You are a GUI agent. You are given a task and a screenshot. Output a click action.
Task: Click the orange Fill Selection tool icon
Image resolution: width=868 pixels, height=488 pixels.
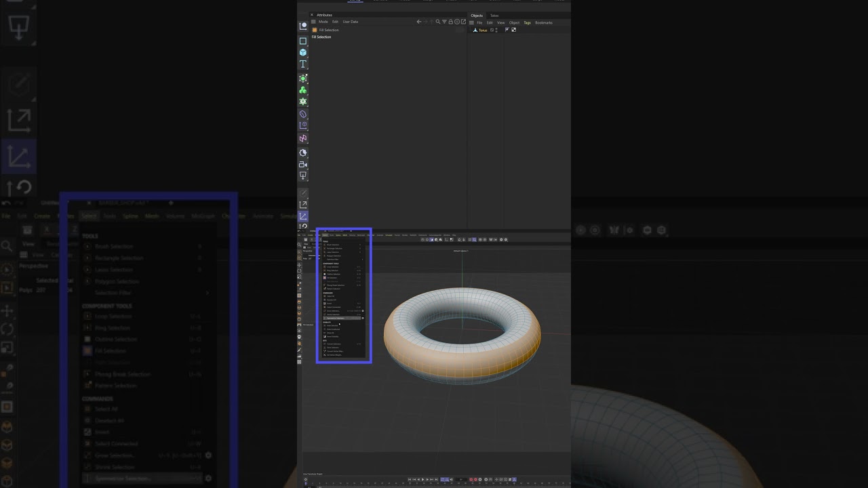tap(315, 30)
